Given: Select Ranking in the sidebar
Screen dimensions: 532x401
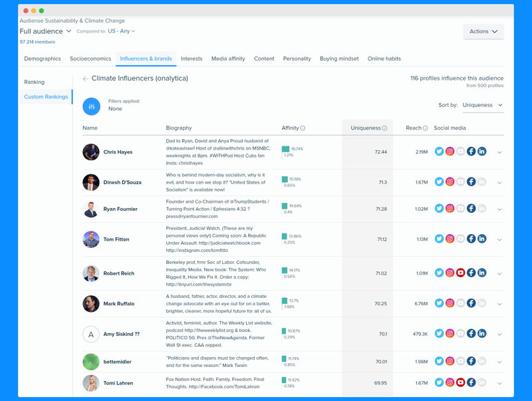Looking at the screenshot, I should tap(35, 82).
